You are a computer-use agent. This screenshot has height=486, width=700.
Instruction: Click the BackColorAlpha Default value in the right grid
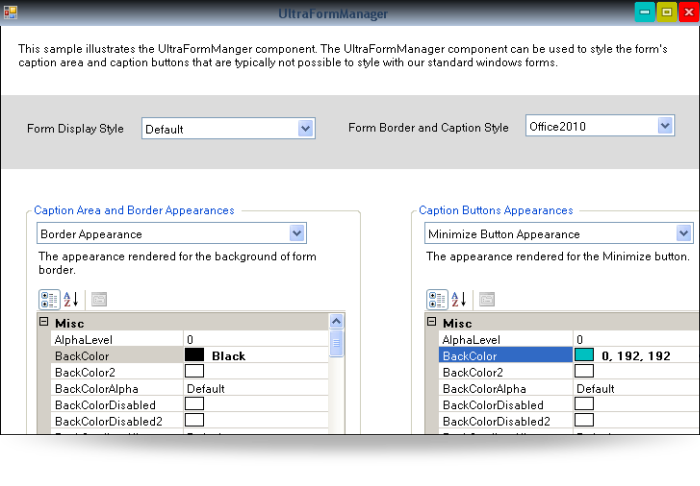[595, 389]
